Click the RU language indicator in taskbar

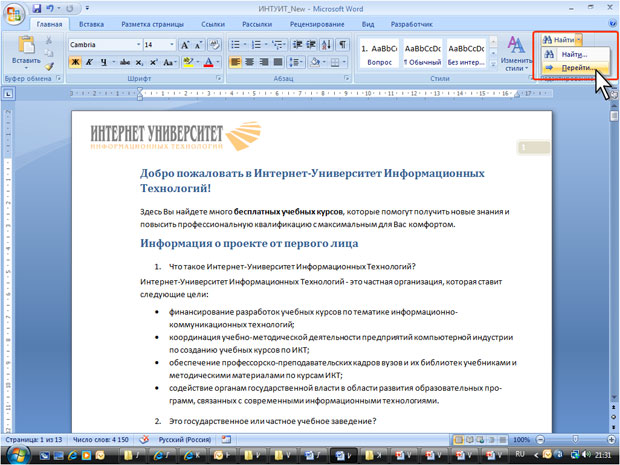pyautogui.click(x=520, y=454)
